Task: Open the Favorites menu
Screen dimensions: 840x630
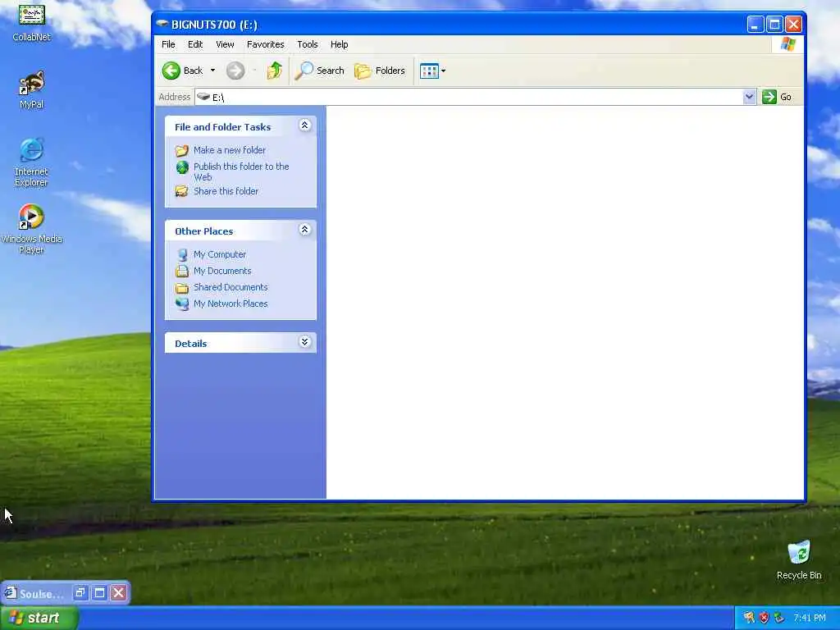Action: [265, 44]
